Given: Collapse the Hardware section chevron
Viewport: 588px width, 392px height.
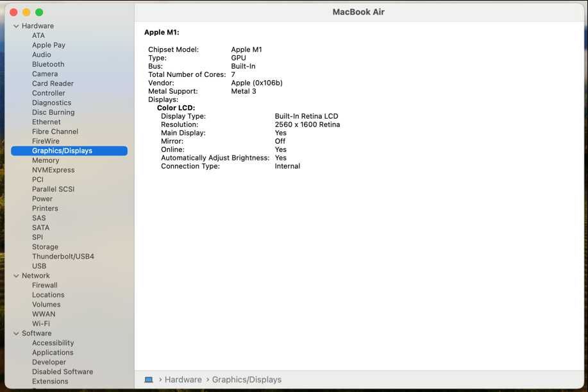Looking at the screenshot, I should (16, 26).
